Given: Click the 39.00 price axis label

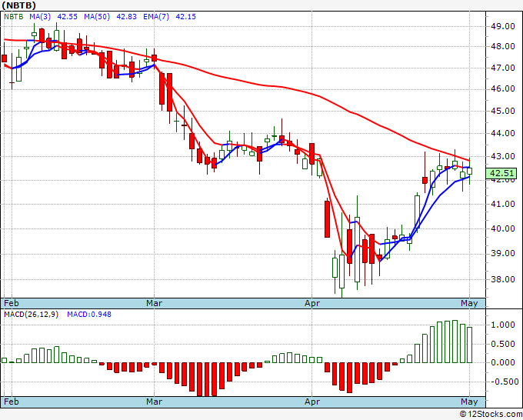Looking at the screenshot, I should coord(503,253).
